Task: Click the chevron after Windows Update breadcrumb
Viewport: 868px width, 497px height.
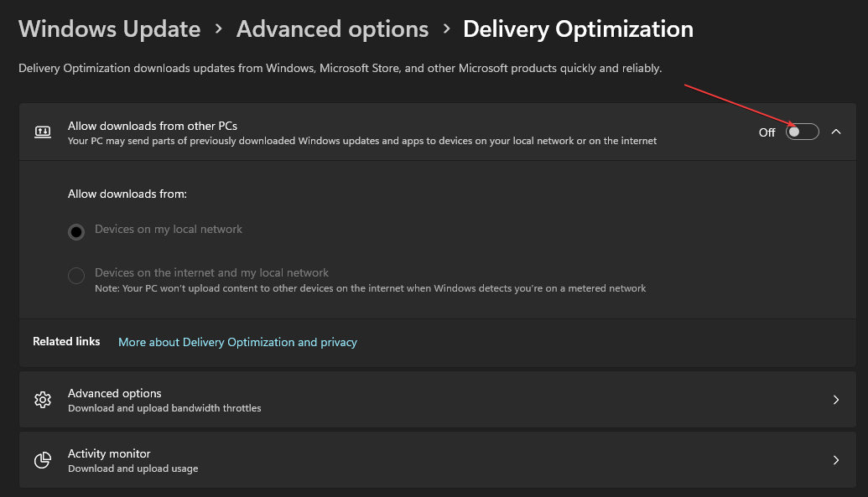Action: pyautogui.click(x=219, y=29)
